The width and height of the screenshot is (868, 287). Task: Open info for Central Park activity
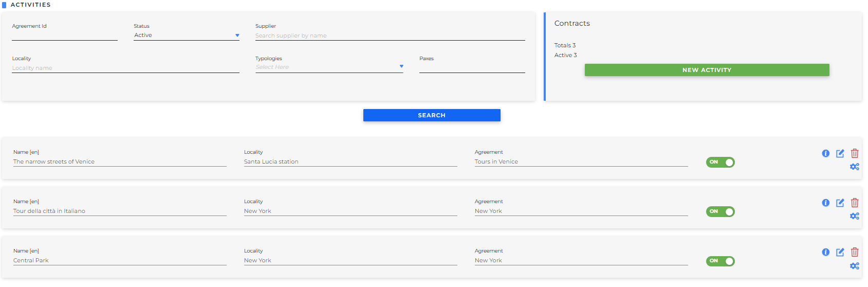coord(825,252)
